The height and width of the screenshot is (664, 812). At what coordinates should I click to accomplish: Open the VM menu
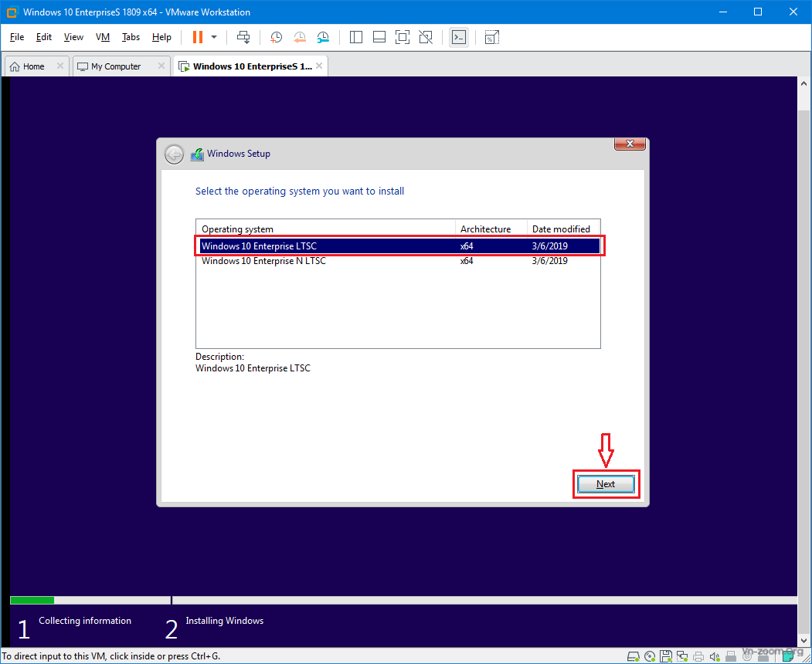(x=103, y=37)
